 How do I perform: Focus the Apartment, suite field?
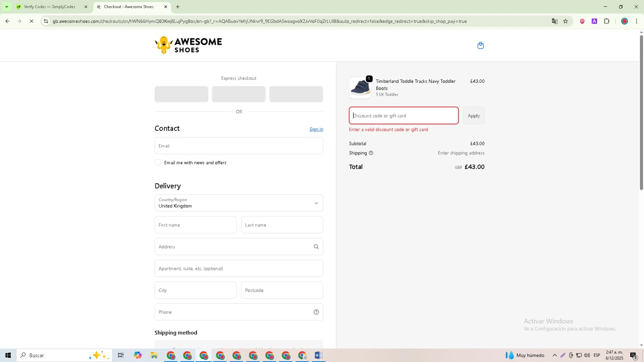click(239, 268)
